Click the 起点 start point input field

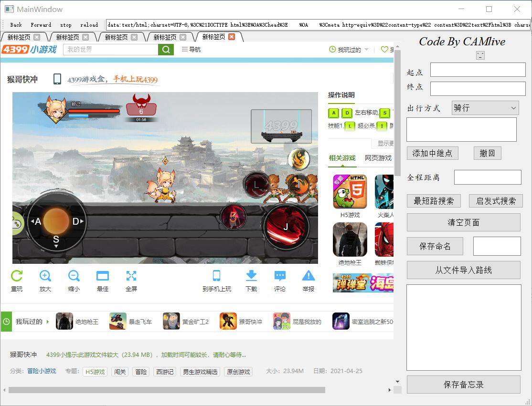[x=478, y=70]
